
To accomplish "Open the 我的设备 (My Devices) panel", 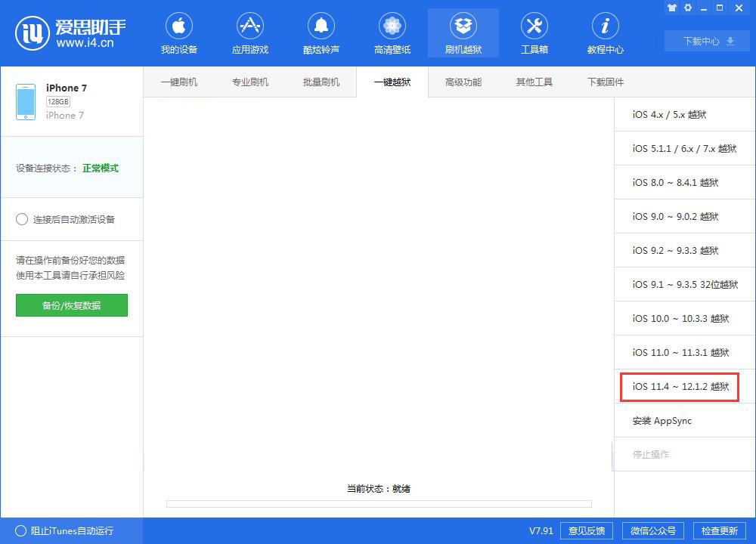I will click(x=179, y=32).
